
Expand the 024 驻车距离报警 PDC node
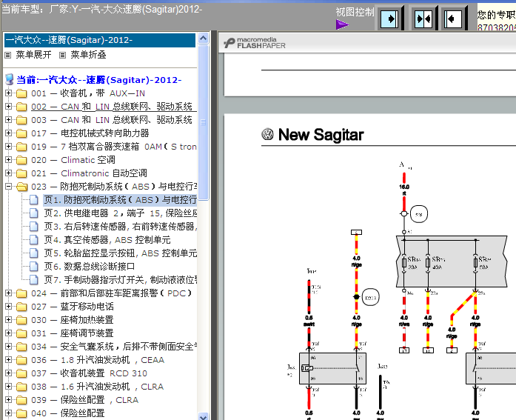[9, 293]
